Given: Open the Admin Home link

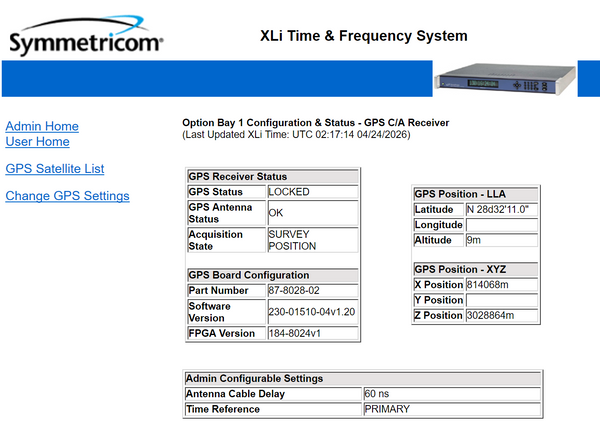Looking at the screenshot, I should [42, 126].
